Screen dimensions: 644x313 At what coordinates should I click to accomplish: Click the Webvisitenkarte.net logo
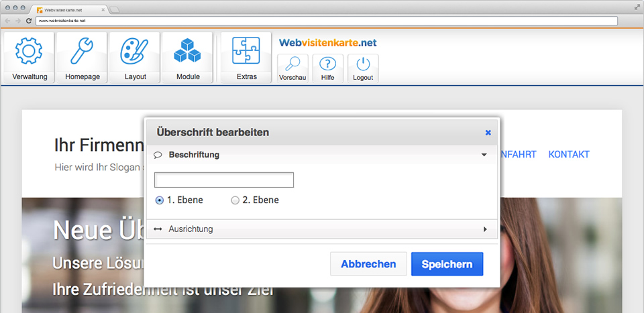click(328, 43)
